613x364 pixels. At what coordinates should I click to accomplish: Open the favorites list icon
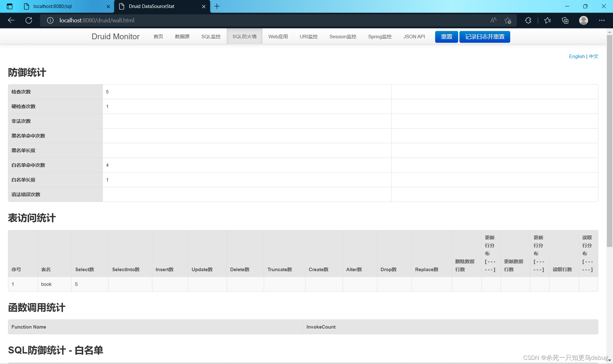(x=548, y=20)
